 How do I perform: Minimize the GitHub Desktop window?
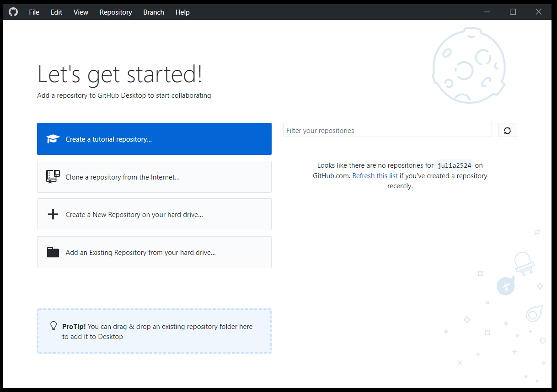point(488,12)
